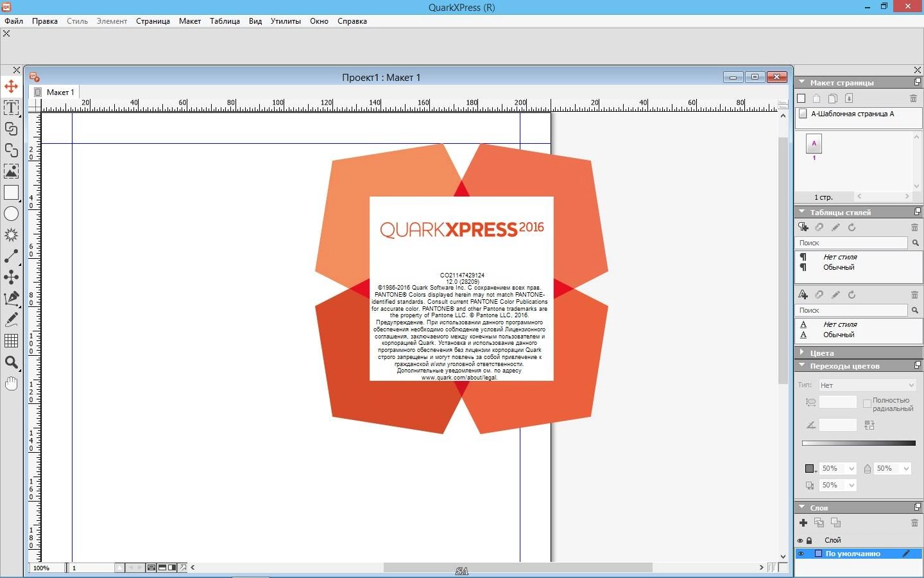Click lock column header icon in layers
The height and width of the screenshot is (578, 924).
pos(809,541)
